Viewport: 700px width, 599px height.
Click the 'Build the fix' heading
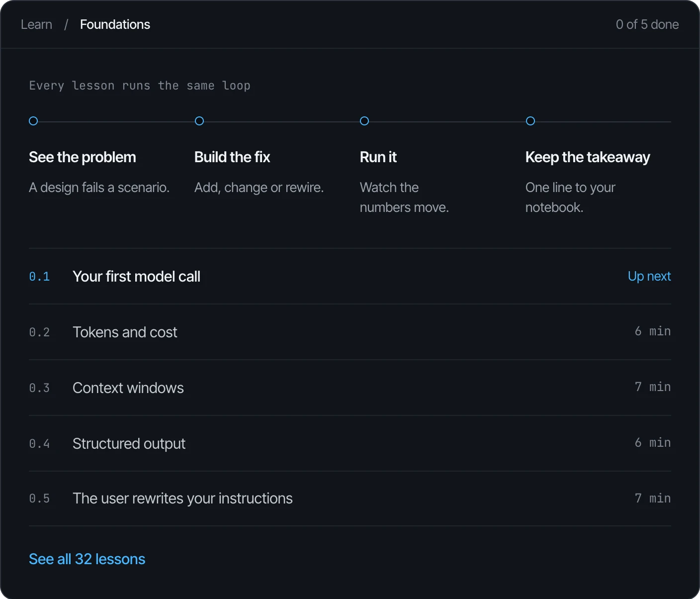[232, 157]
